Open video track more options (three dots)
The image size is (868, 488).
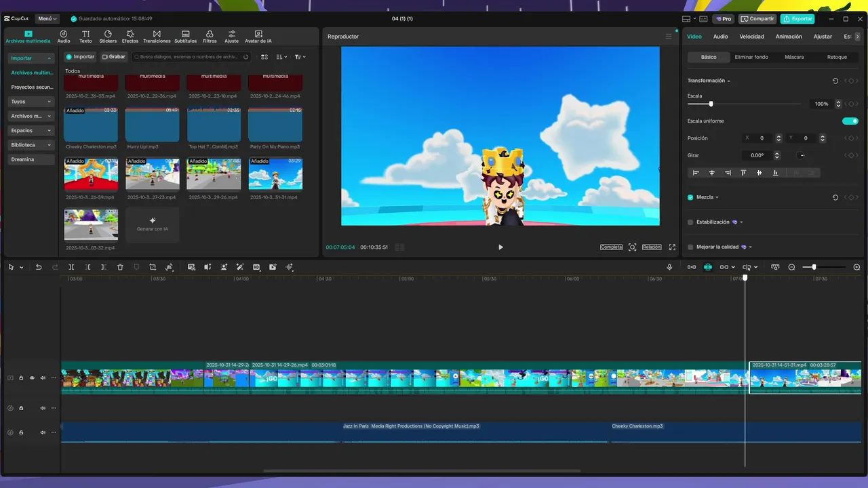coord(54,378)
